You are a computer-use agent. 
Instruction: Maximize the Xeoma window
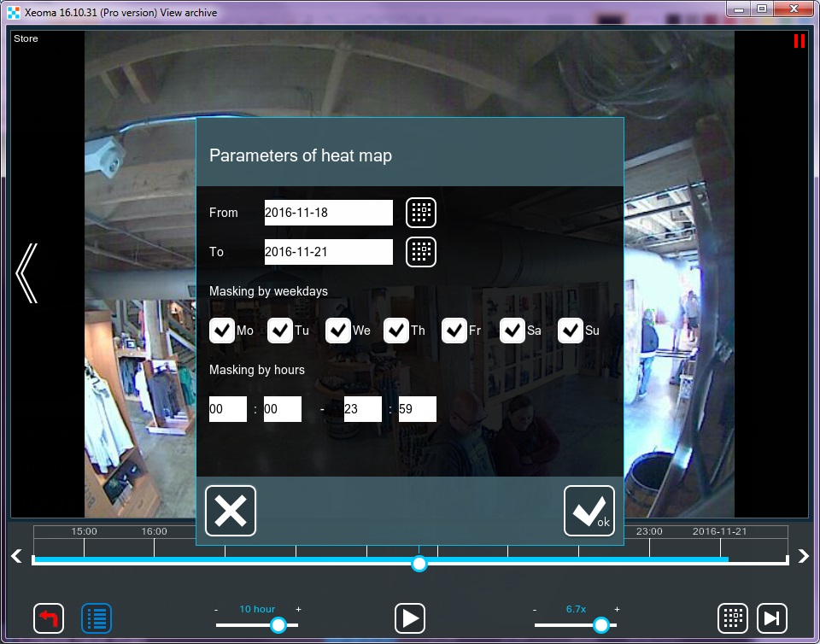(762, 9)
